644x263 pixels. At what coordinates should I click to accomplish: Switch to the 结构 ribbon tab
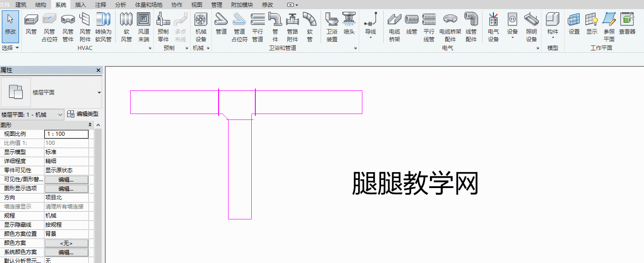(x=41, y=5)
